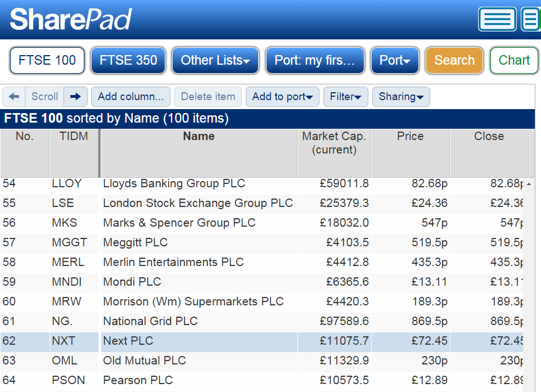Click the table scroll-up arrow

pyautogui.click(x=529, y=184)
